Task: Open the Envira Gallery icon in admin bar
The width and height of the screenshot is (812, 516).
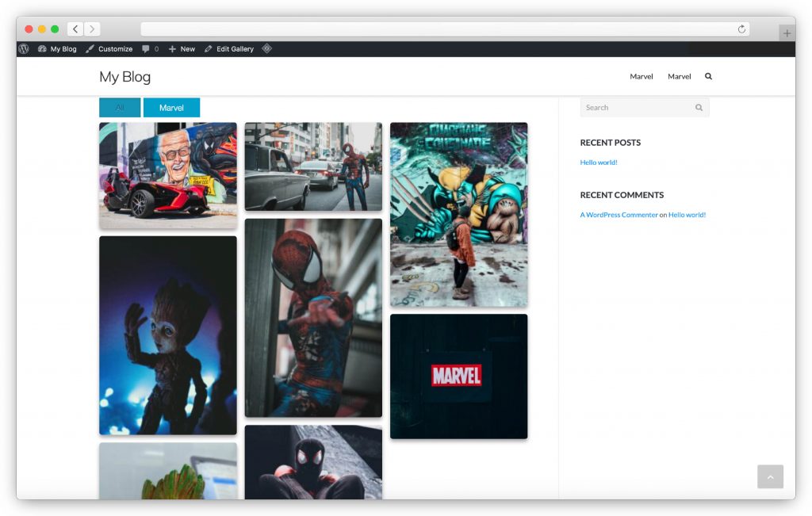Action: click(267, 48)
